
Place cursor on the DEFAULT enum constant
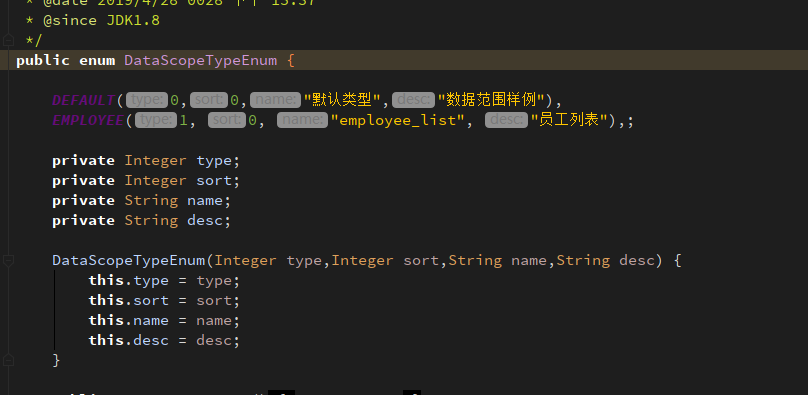83,100
